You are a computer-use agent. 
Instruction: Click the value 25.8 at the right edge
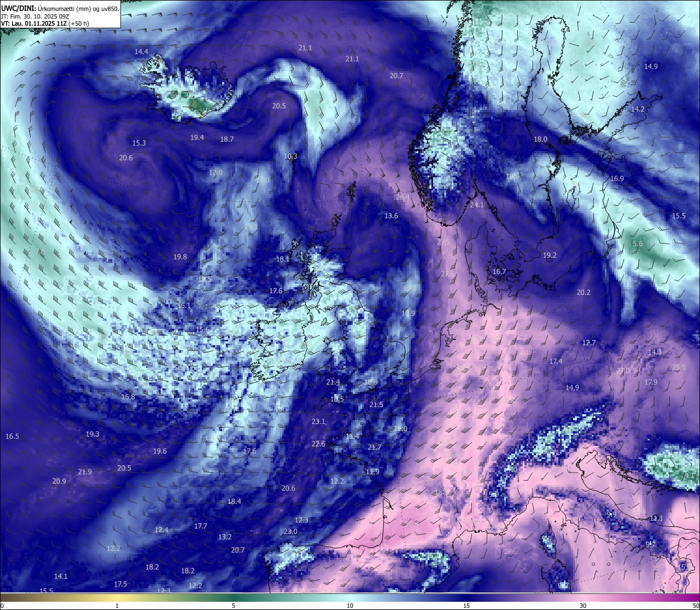pos(679,367)
